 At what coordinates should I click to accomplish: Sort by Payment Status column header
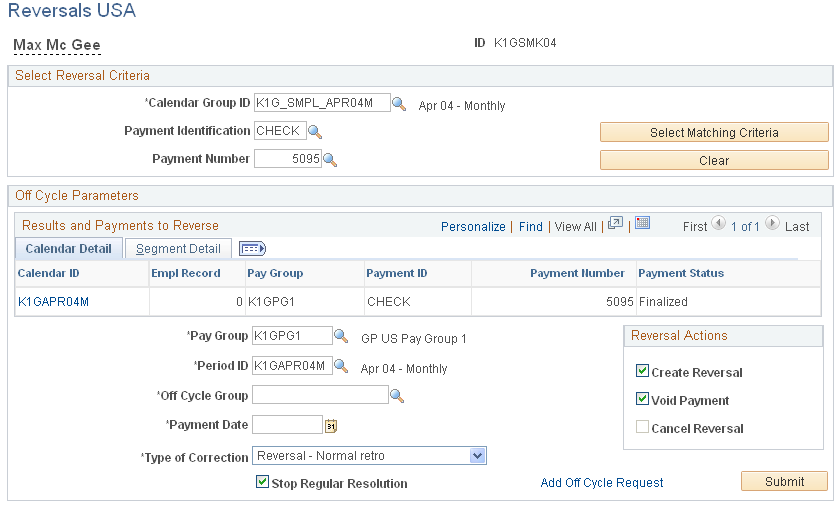[x=681, y=273]
